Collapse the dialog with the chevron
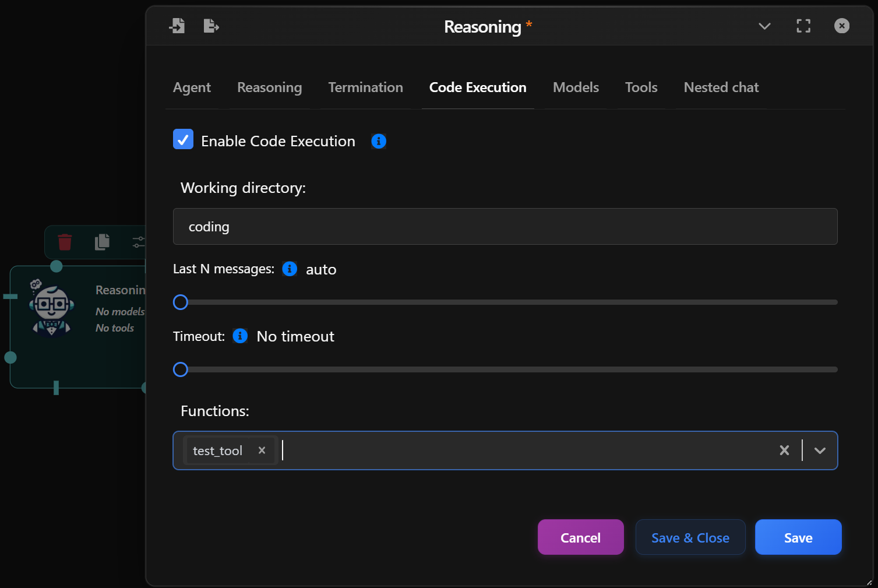This screenshot has width=878, height=588. pos(764,26)
